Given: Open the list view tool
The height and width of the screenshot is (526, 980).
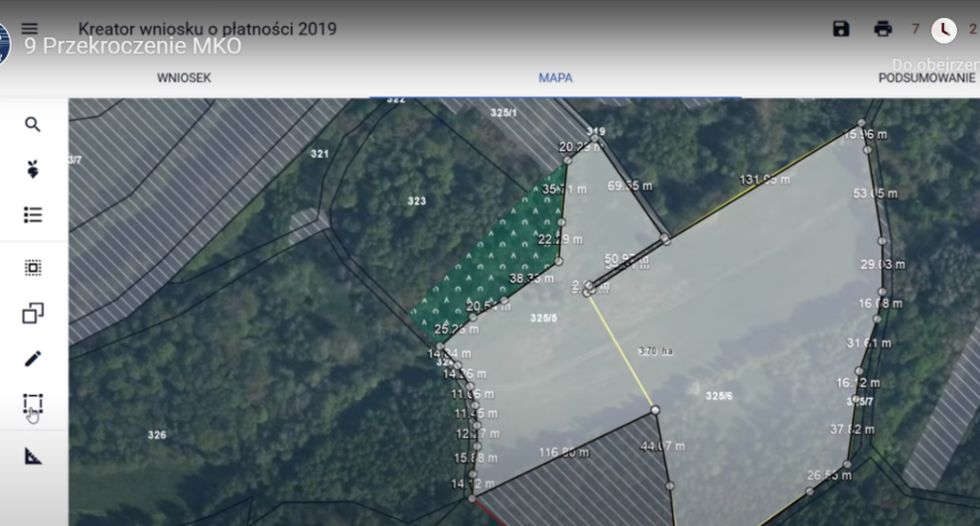Looking at the screenshot, I should click(x=33, y=215).
